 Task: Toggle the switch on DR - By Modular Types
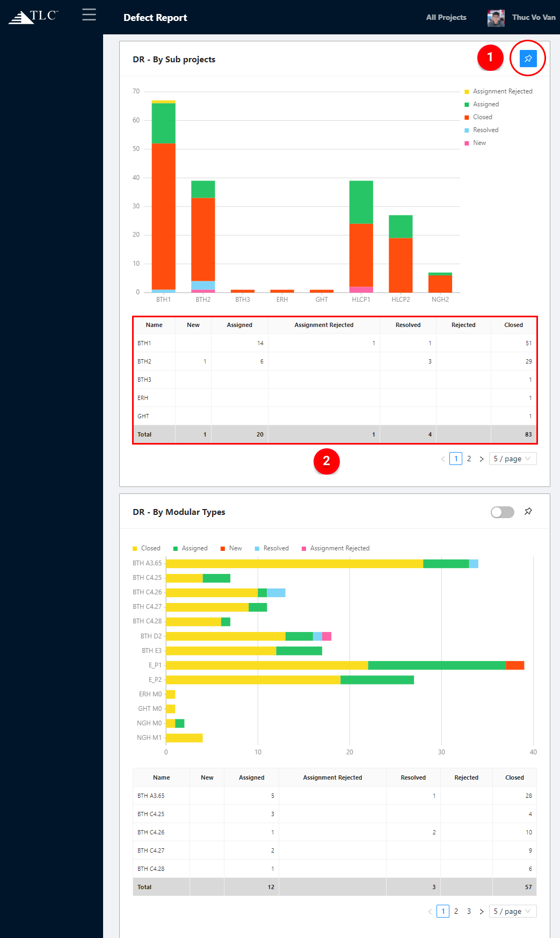(502, 512)
